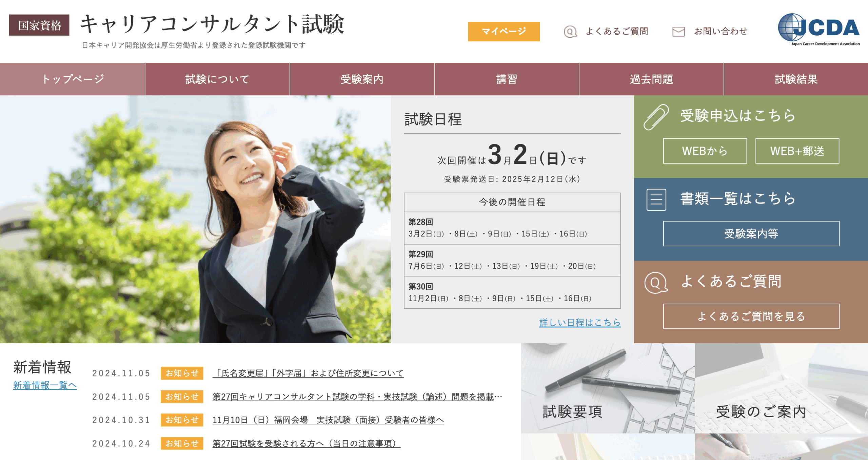Click the JCDA logo

[818, 30]
